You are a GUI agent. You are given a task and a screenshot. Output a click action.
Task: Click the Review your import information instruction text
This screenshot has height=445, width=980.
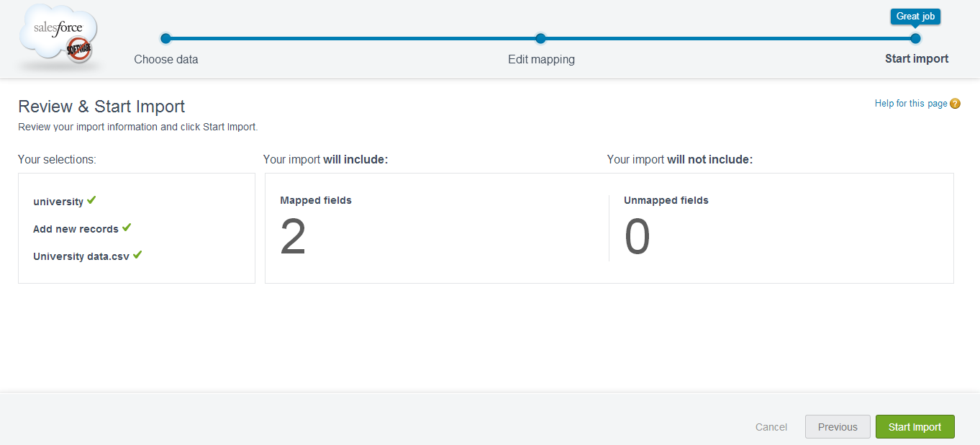[x=137, y=127]
